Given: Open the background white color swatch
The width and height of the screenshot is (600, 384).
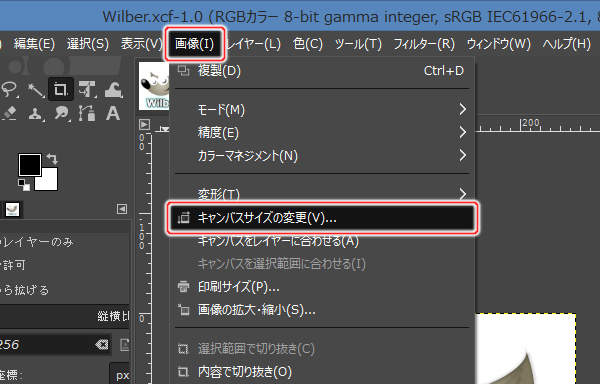Looking at the screenshot, I should (50, 183).
